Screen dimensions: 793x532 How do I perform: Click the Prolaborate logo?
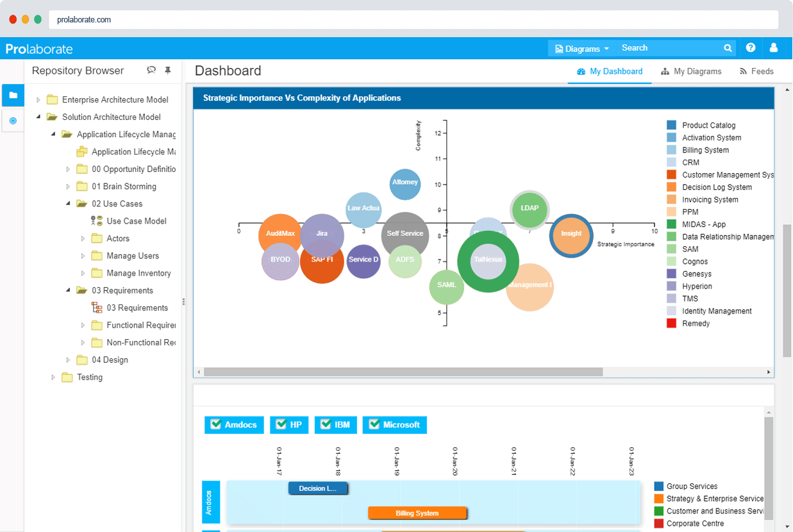click(39, 49)
